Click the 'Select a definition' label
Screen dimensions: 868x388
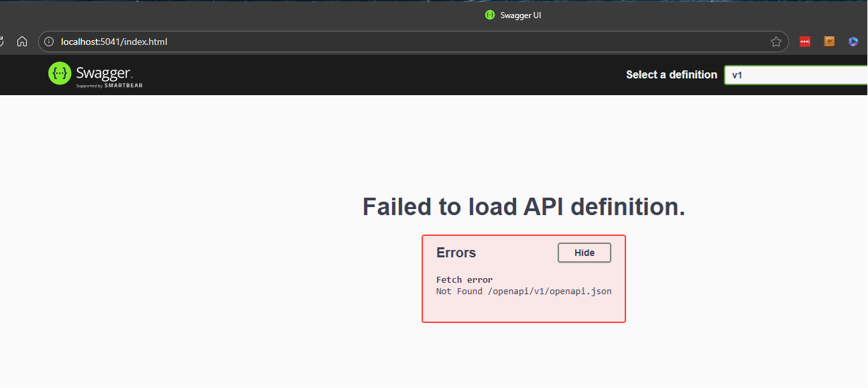672,75
